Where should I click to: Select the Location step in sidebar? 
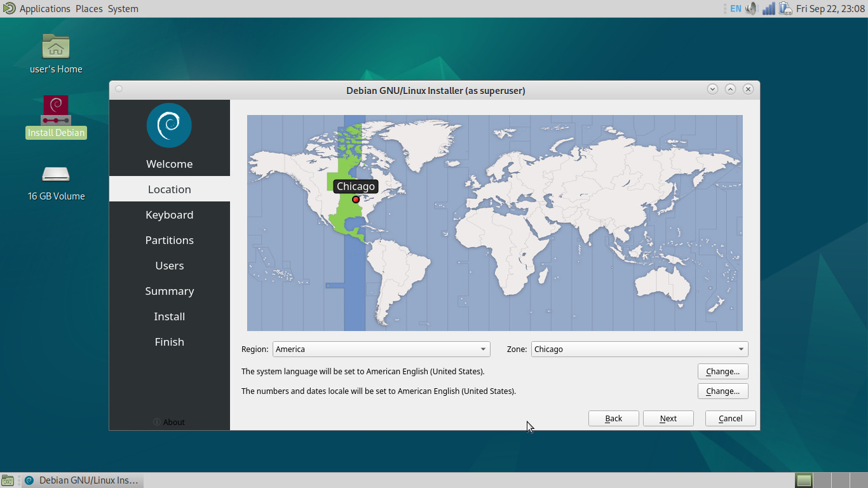(170, 189)
